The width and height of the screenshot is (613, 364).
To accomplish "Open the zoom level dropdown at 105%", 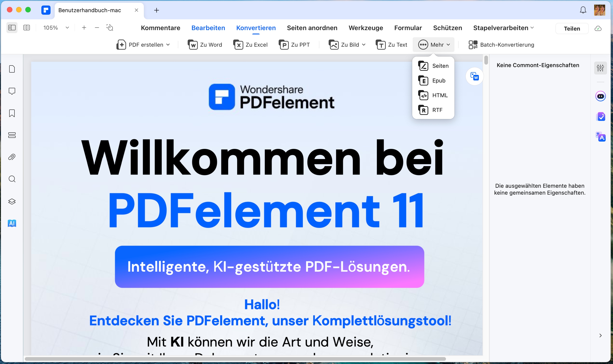I will click(x=67, y=28).
